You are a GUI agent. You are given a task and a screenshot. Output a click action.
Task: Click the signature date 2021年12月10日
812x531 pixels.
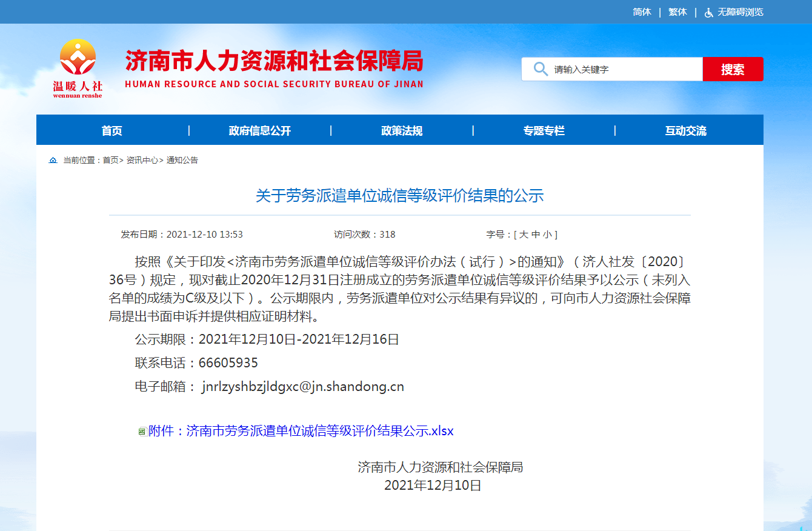433,485
